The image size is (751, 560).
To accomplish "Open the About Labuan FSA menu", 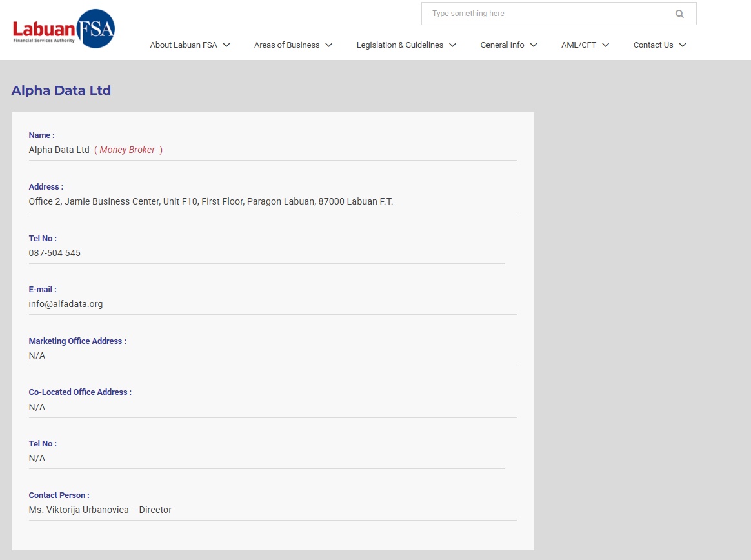I will 183,45.
